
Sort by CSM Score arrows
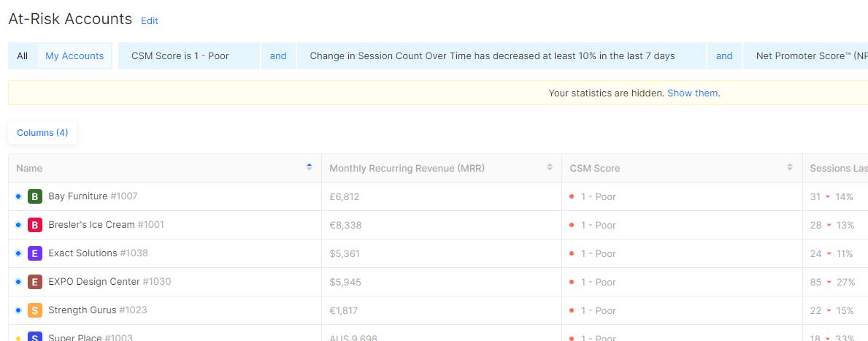[789, 166]
